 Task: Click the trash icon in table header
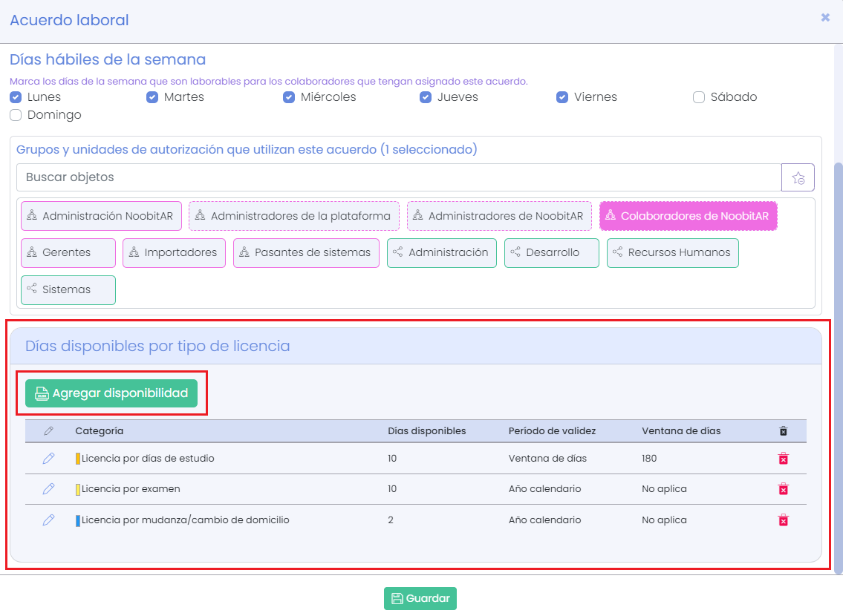[783, 431]
